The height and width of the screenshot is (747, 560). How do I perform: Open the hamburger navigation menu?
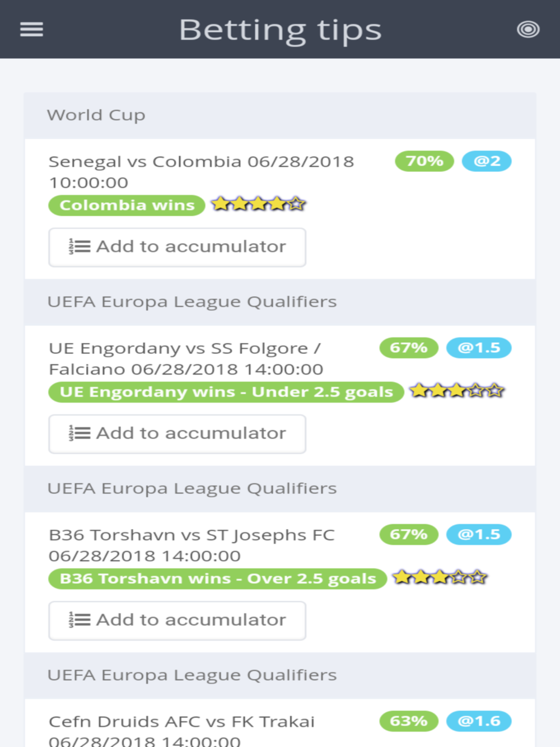tap(31, 29)
